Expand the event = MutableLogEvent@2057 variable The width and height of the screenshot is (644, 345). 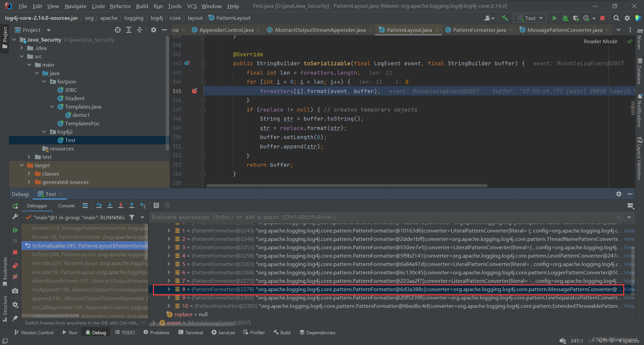[154, 323]
